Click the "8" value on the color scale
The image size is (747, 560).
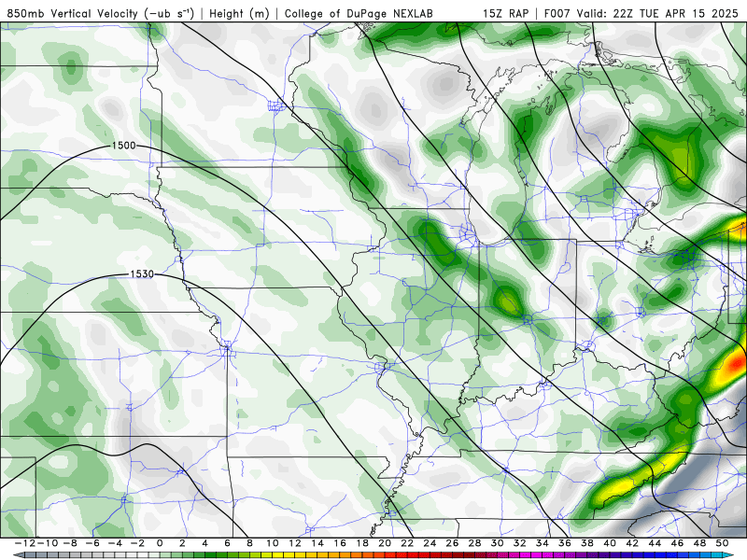[x=249, y=543]
